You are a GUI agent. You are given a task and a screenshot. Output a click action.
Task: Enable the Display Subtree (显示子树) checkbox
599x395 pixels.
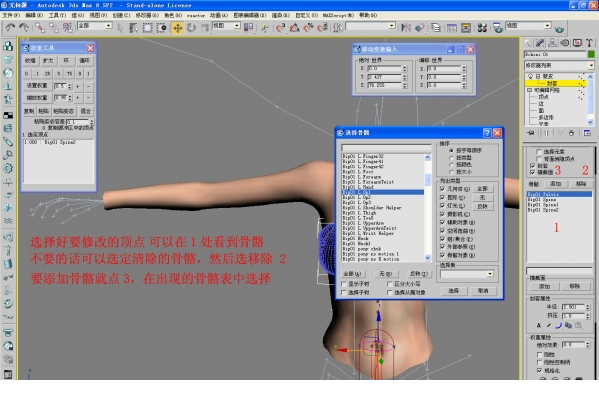344,284
